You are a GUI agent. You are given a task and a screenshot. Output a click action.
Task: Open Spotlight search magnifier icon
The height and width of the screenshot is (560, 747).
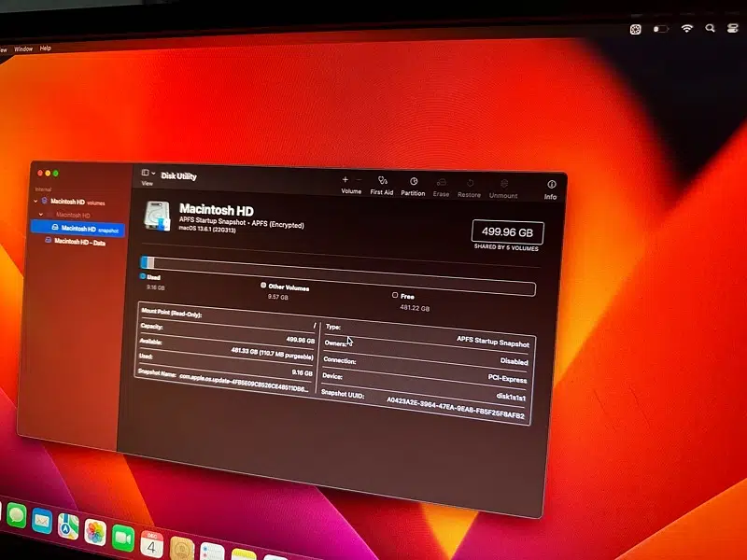pyautogui.click(x=710, y=28)
